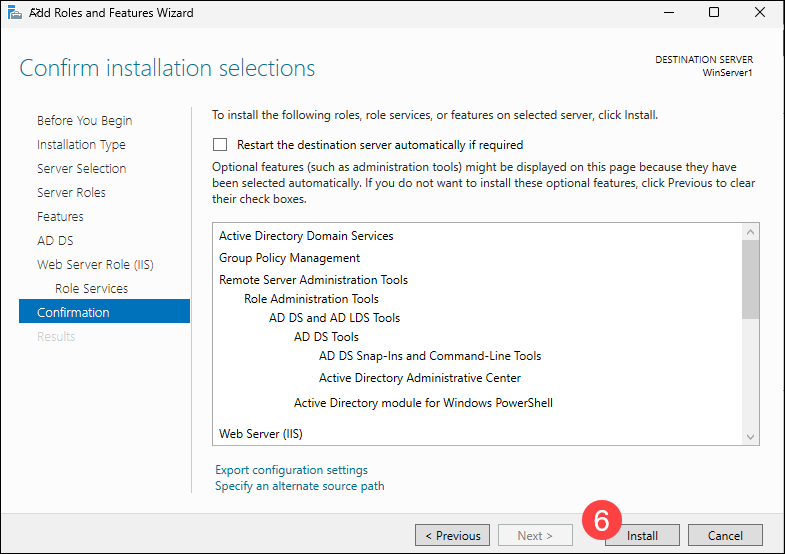
Task: Go to Web Server Role (IIS) step
Action: click(95, 265)
